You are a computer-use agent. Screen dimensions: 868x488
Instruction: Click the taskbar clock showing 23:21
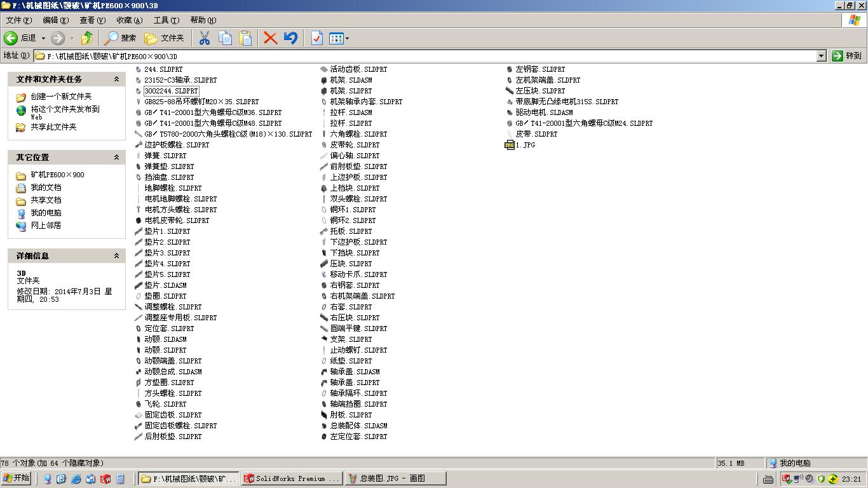[x=851, y=479]
